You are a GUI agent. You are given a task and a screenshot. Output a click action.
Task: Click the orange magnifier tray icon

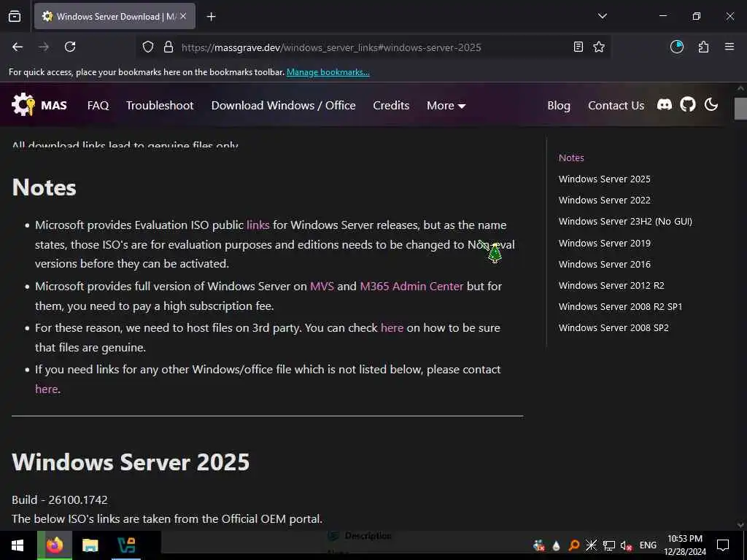(573, 545)
